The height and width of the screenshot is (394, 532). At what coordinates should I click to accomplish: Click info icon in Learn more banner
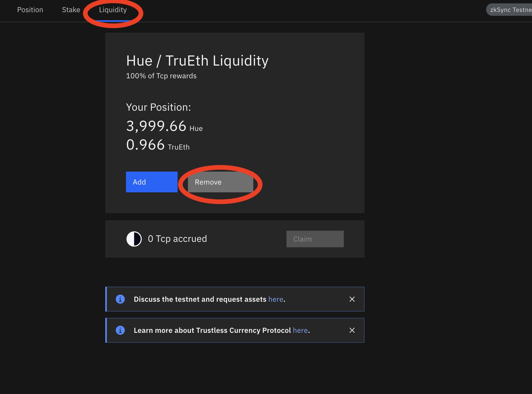tap(120, 330)
